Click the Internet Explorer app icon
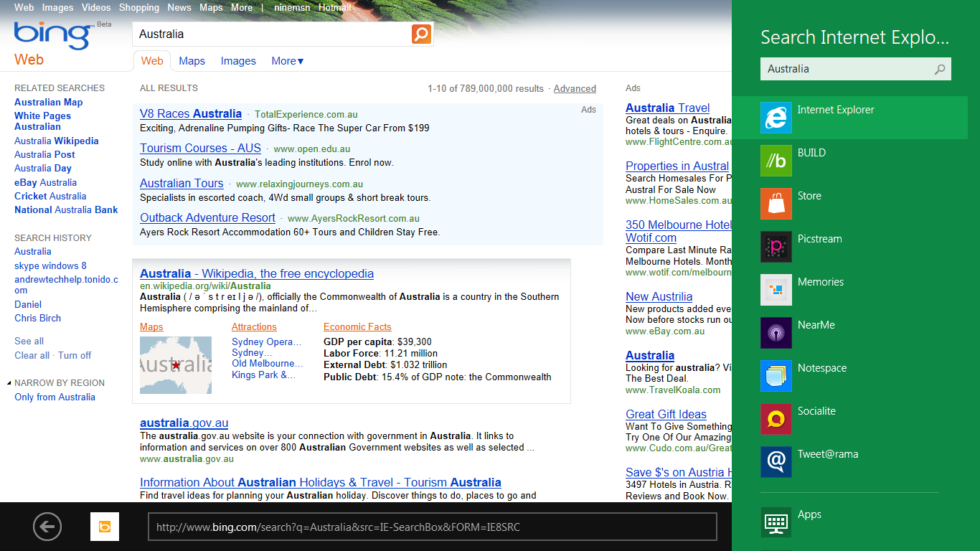This screenshot has width=980, height=551. [x=776, y=118]
